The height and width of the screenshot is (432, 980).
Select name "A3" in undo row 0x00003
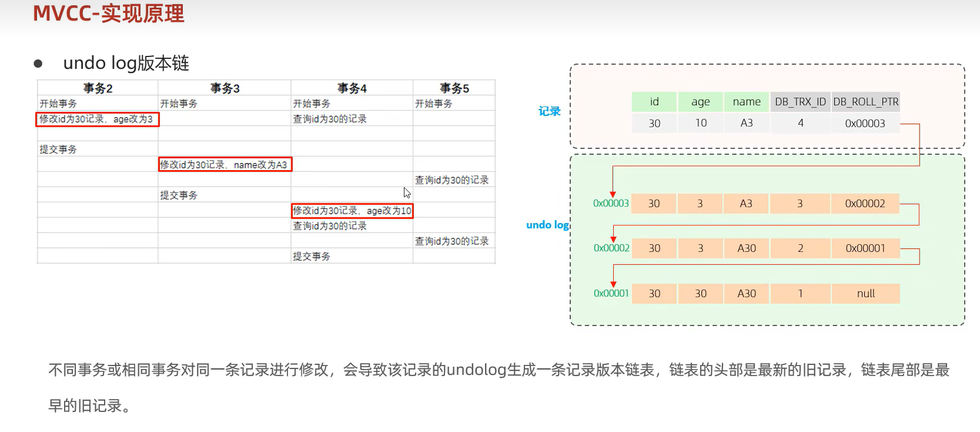coord(747,203)
